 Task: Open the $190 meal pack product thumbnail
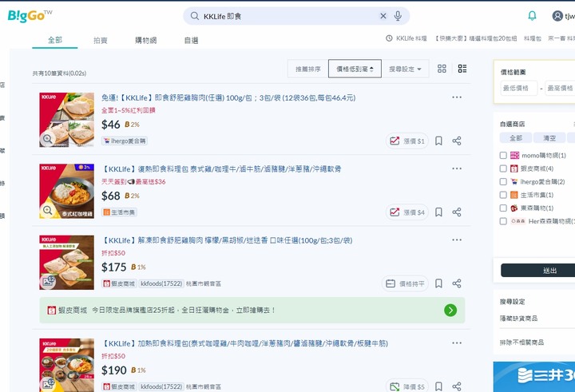[x=67, y=365]
